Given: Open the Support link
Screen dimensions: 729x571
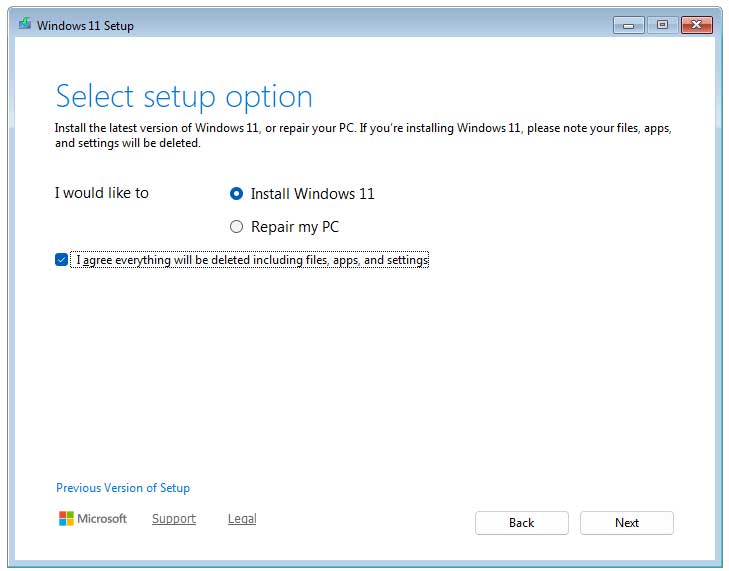Looking at the screenshot, I should coord(174,518).
